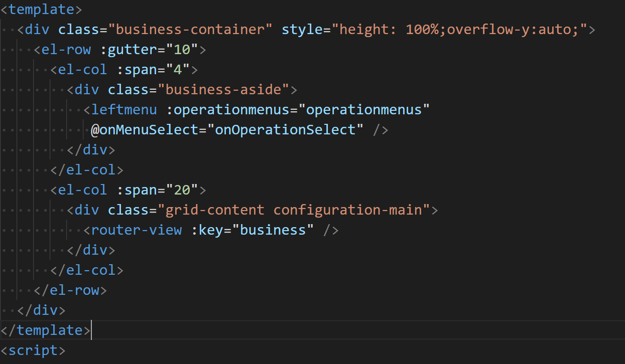Image resolution: width=625 pixels, height=364 pixels.
Task: Click the router-view tag
Action: (137, 230)
